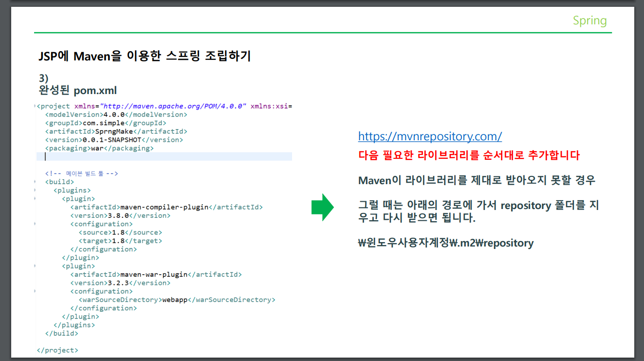Collapse the plugin fold marker above maven-war-plugin

(35, 266)
